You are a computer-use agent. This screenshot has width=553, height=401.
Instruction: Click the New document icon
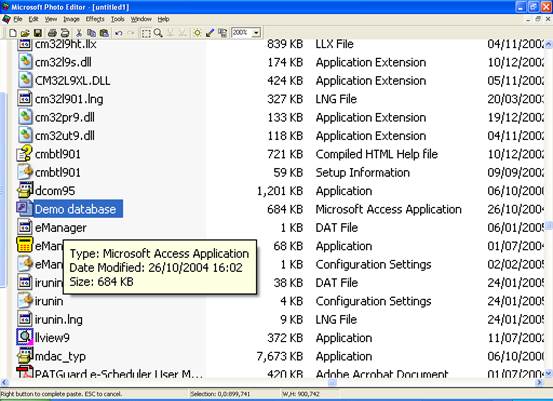point(13,33)
